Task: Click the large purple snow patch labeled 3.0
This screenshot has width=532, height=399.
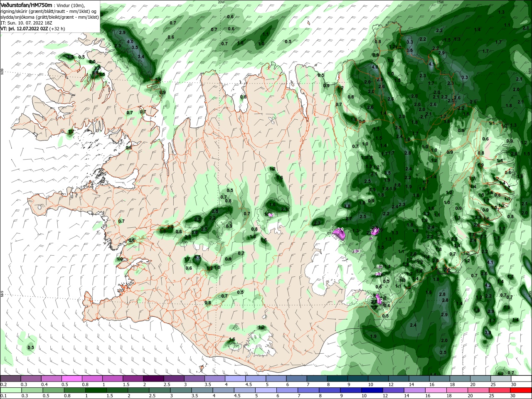Action: click(339, 234)
